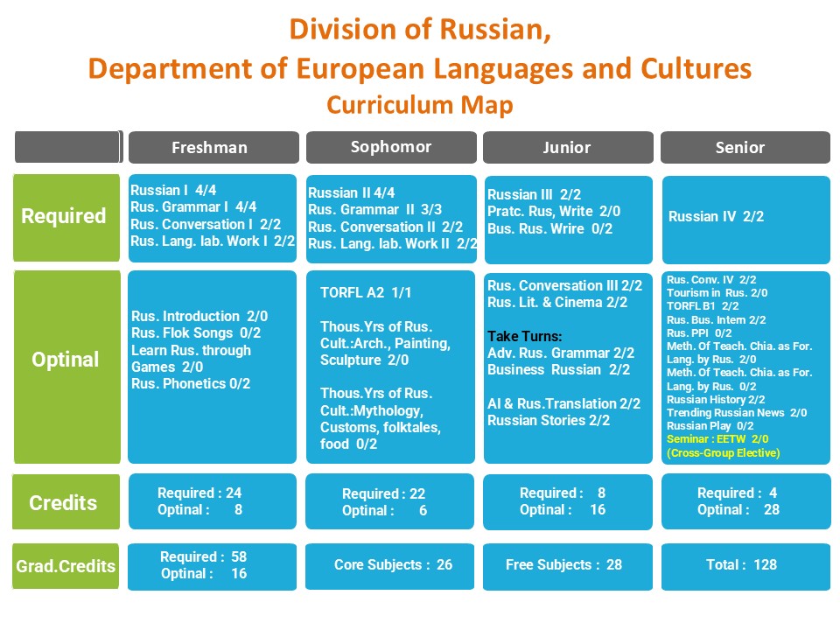Click the bold Take Turns: heading
Viewport: 840px width, 630px height.
click(525, 336)
